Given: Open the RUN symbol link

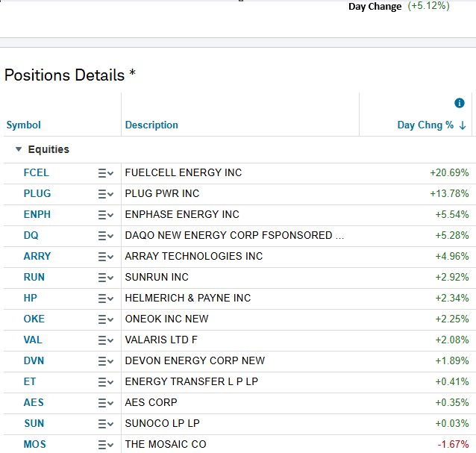Looking at the screenshot, I should (x=34, y=277).
